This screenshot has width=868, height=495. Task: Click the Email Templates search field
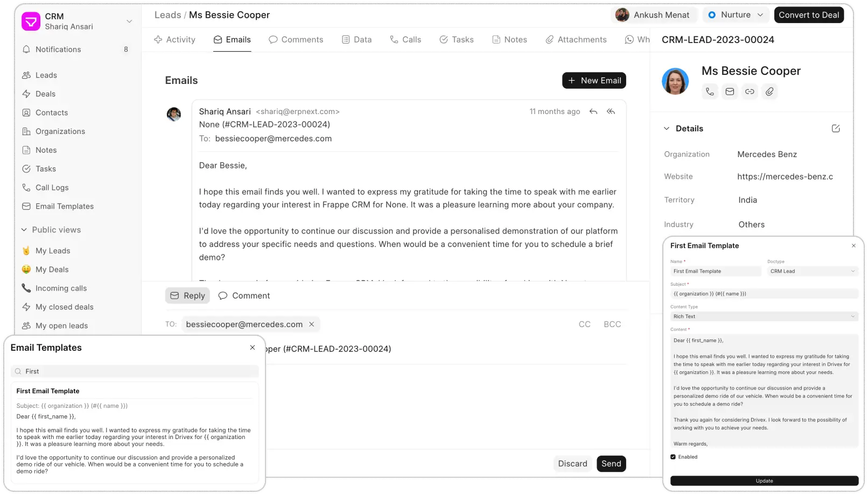135,371
